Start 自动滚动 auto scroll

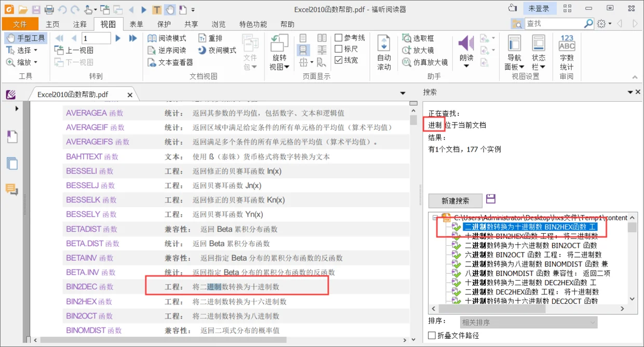(x=384, y=52)
